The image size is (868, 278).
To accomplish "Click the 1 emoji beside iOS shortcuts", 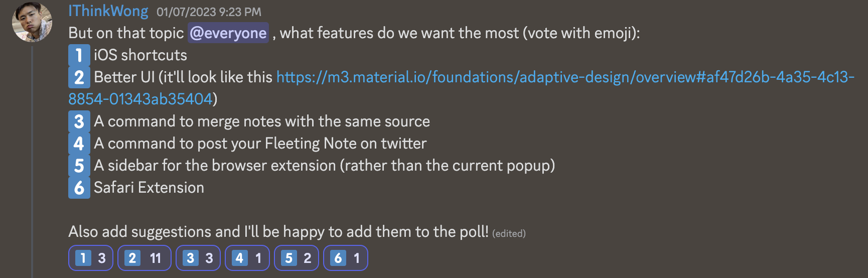I will point(79,55).
